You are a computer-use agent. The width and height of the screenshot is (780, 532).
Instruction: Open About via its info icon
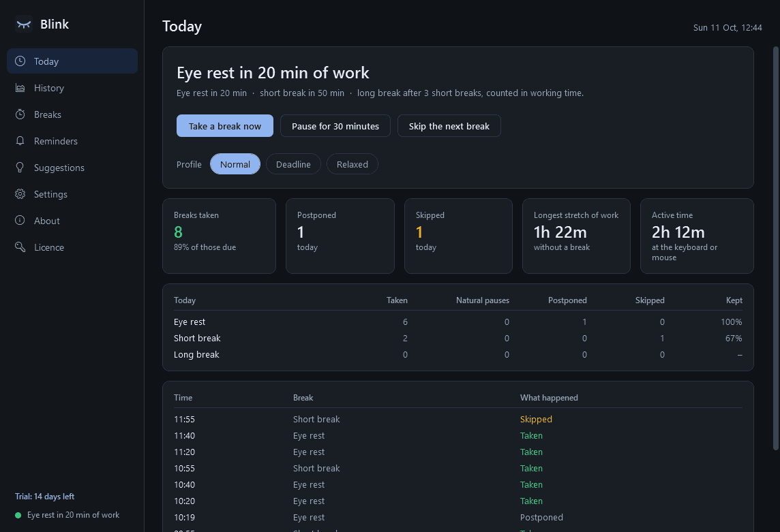pos(20,220)
